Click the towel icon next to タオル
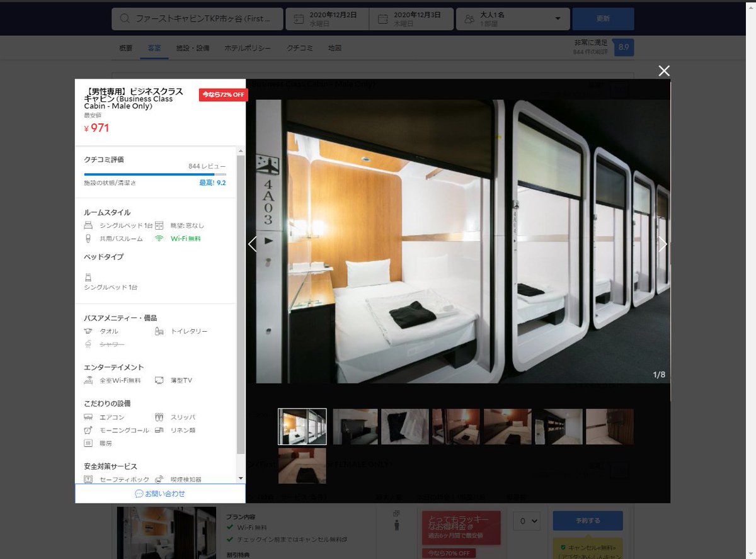The height and width of the screenshot is (559, 756). click(88, 331)
